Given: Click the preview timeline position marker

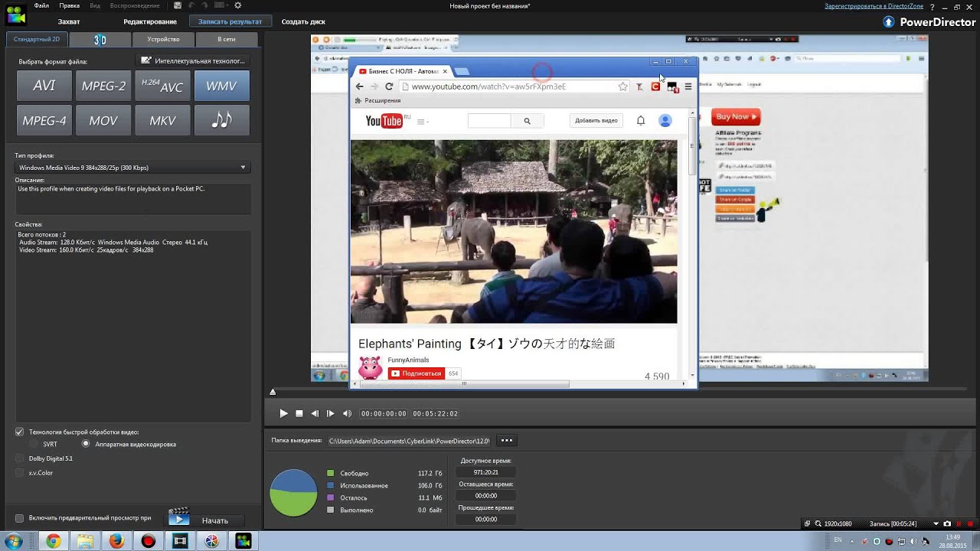Looking at the screenshot, I should pos(273,393).
